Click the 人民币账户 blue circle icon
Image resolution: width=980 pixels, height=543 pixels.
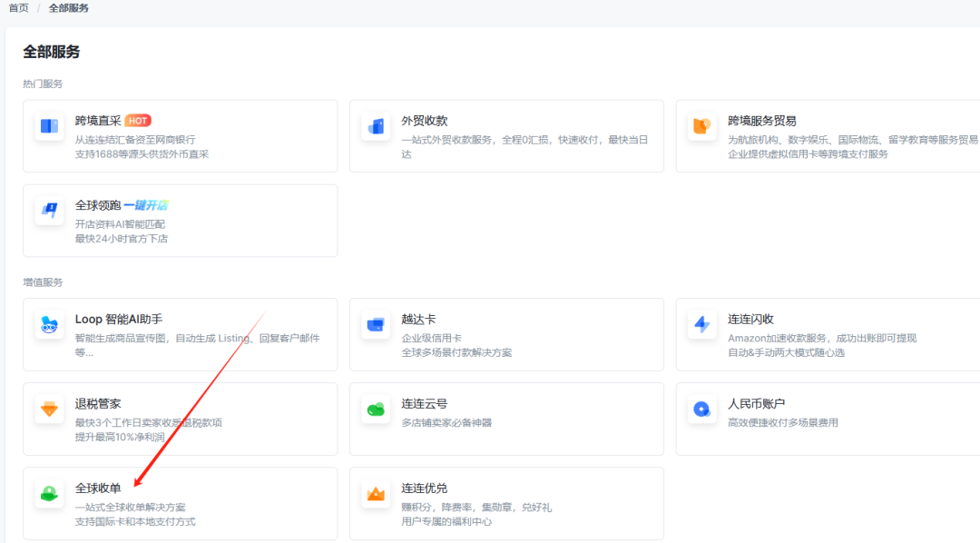[701, 410]
